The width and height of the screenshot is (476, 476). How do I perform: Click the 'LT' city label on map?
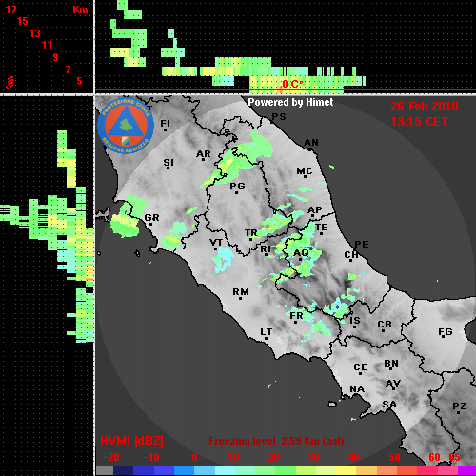(x=267, y=332)
